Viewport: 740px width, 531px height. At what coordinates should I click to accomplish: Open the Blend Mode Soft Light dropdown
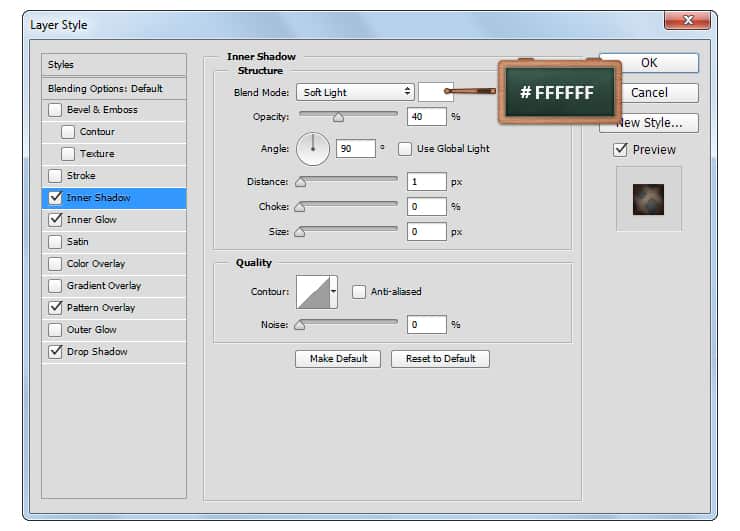tap(354, 92)
